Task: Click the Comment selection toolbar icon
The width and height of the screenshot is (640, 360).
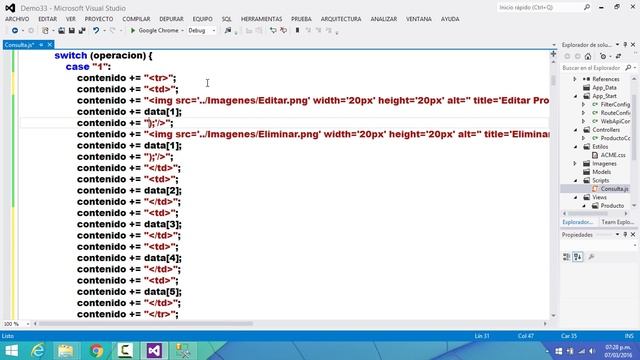Action: click(x=273, y=31)
